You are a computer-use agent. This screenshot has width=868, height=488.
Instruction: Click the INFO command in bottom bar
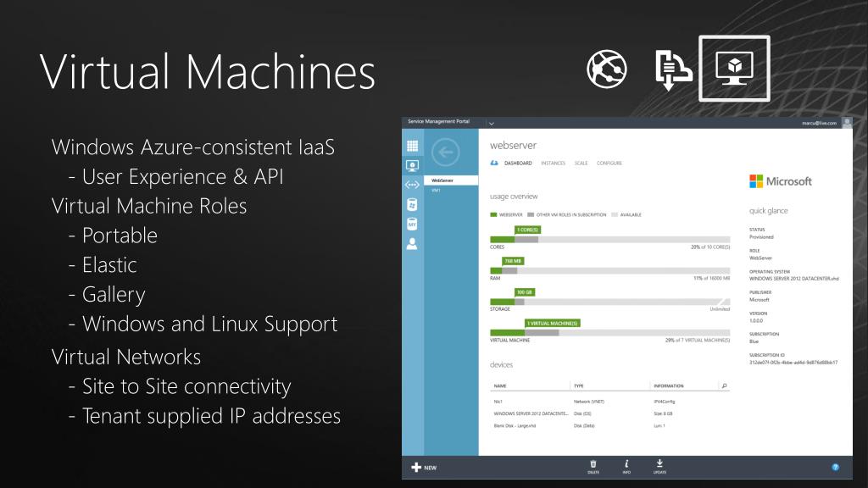point(626,467)
